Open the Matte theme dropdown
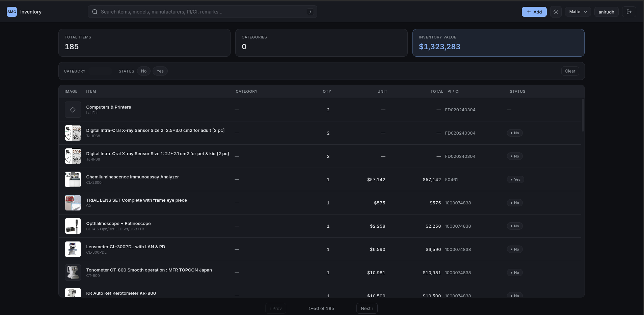644x315 pixels. (x=578, y=12)
